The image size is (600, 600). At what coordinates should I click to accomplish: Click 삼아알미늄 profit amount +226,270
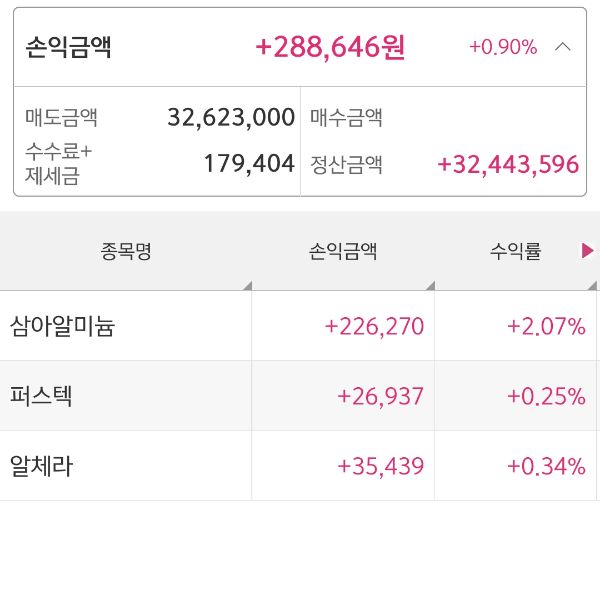click(375, 326)
